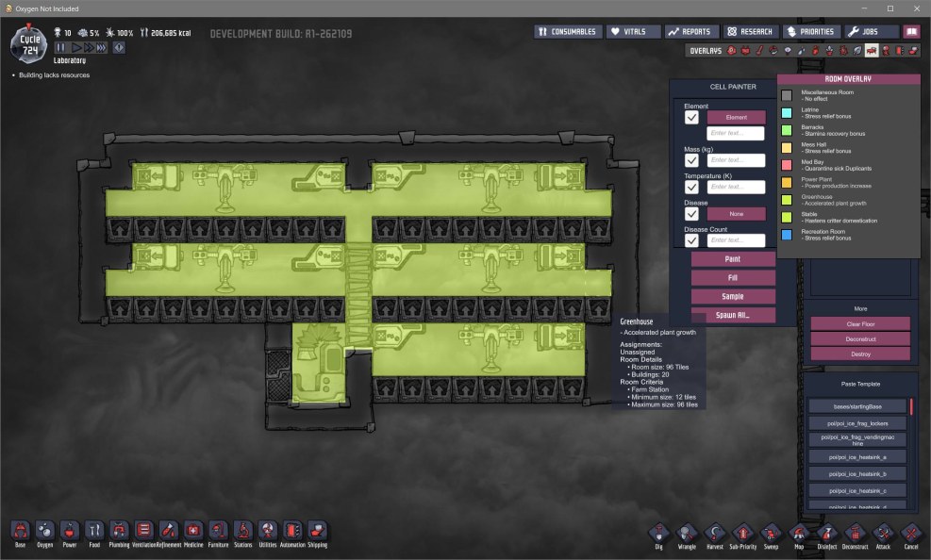
Task: Open the Element picker in Cell Painter
Action: click(736, 118)
